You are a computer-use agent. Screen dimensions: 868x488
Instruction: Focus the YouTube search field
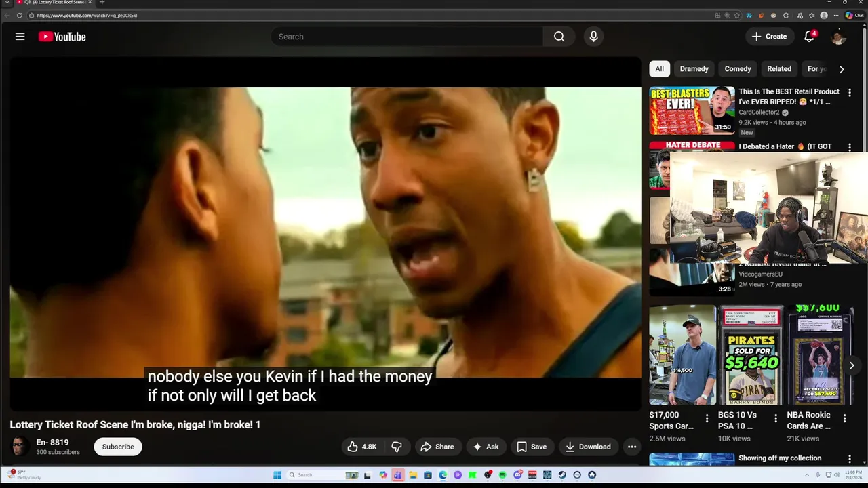point(407,37)
